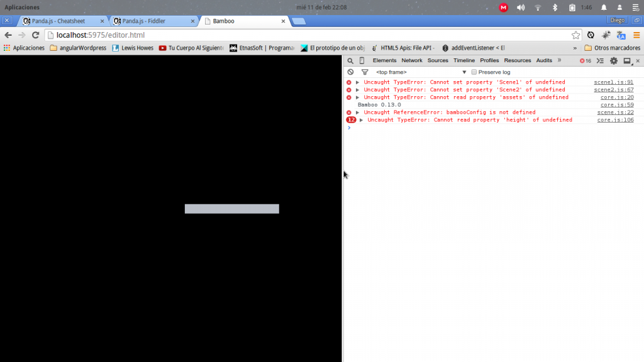Viewport: 644px width, 362px height.
Task: Expand the bambooConfig ReferenceError entry
Action: click(x=357, y=112)
